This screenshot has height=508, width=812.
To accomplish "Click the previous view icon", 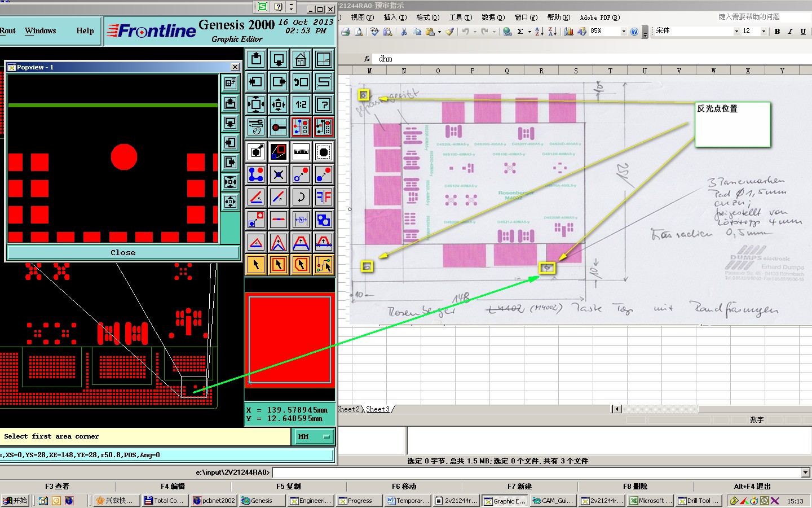I will click(301, 82).
